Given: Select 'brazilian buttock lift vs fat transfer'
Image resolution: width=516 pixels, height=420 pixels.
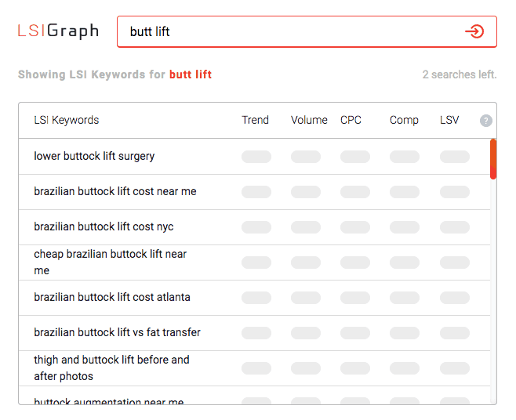Looking at the screenshot, I should (117, 332).
